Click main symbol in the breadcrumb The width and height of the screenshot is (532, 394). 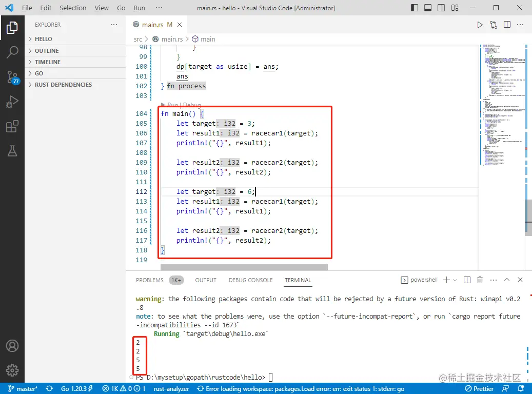tap(208, 40)
